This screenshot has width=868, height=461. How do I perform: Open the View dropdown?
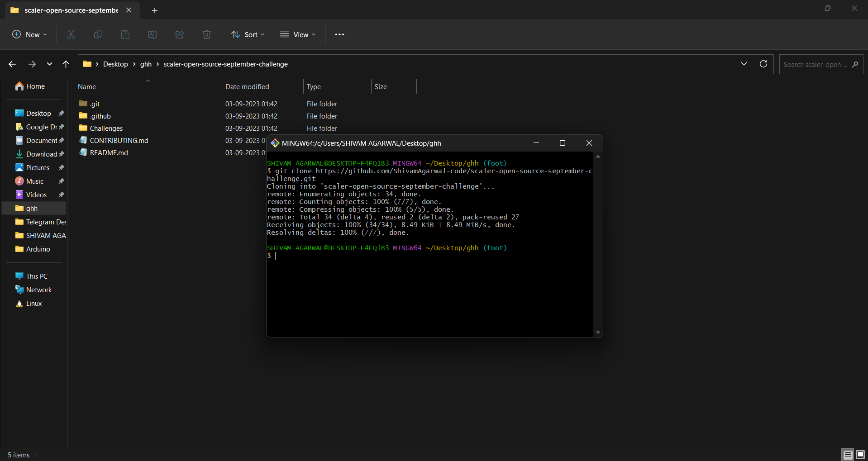click(x=297, y=34)
